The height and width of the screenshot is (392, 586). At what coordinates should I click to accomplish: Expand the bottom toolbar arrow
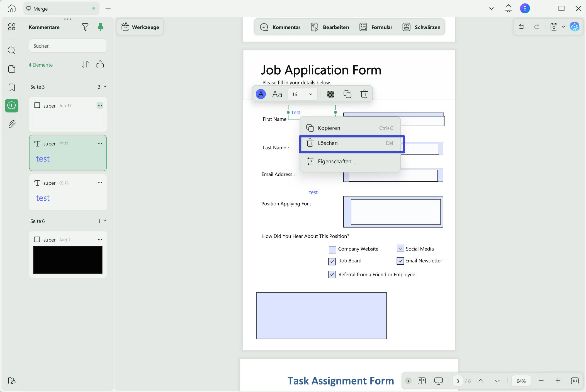tap(409, 381)
